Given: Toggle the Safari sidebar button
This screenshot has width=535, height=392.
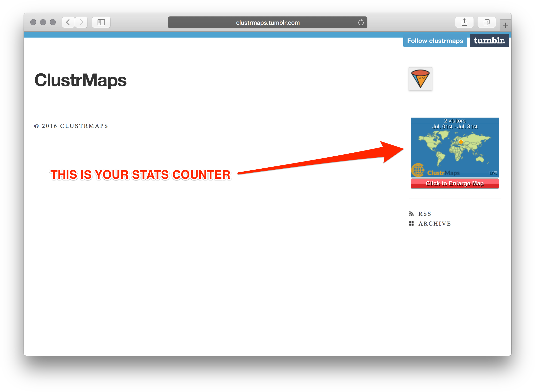Looking at the screenshot, I should (101, 22).
